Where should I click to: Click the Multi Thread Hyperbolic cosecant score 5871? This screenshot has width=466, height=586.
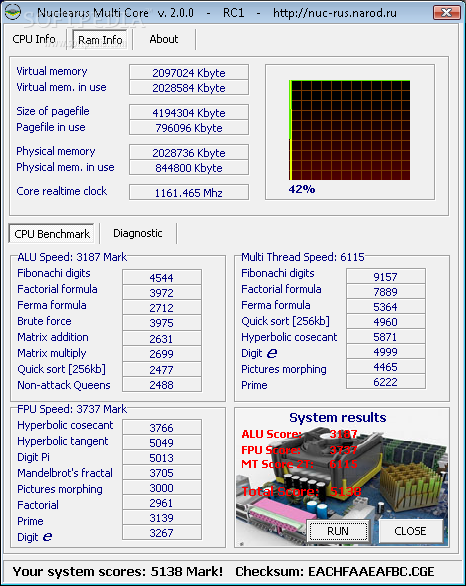(x=386, y=336)
